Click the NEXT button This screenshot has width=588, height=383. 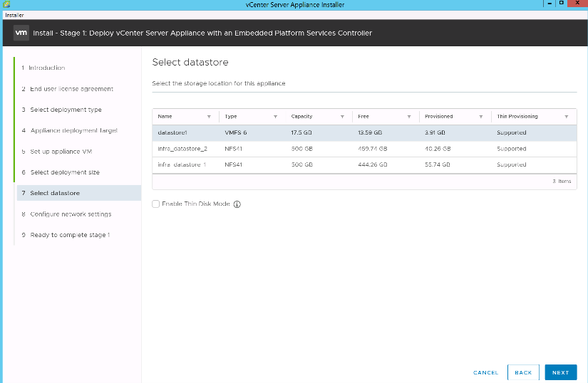(x=560, y=372)
